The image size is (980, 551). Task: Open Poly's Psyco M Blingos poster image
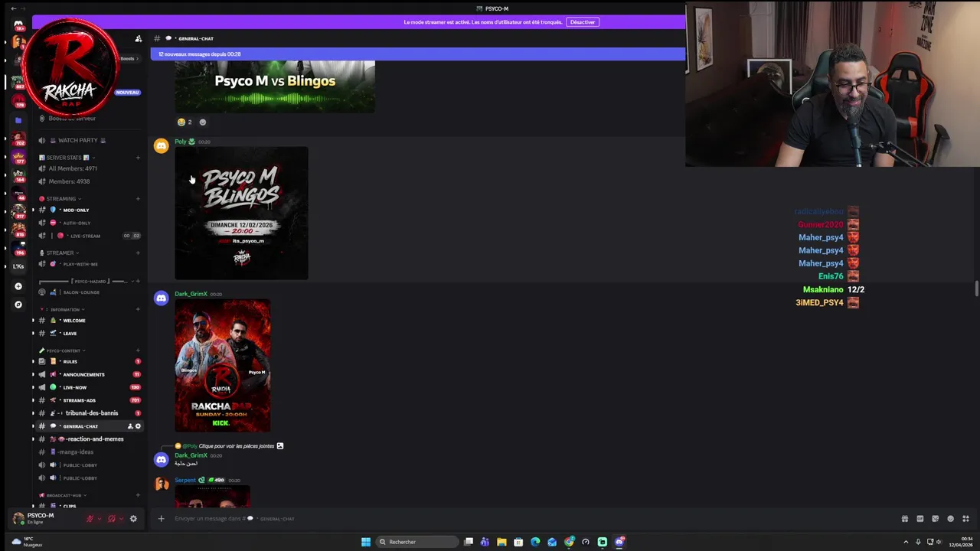(241, 214)
